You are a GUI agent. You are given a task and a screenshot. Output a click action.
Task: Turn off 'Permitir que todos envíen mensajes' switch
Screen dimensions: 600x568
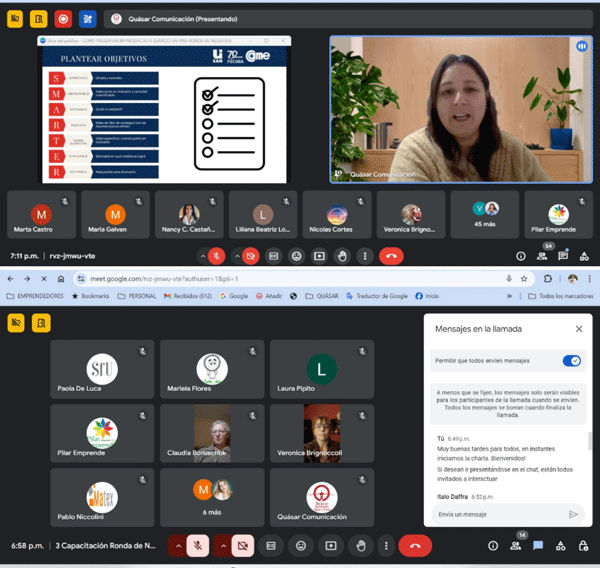[571, 361]
